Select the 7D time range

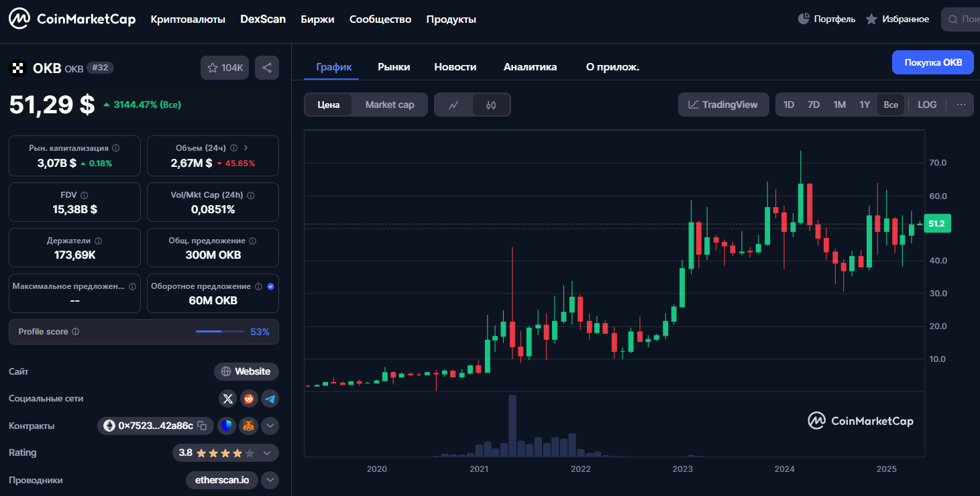point(814,105)
